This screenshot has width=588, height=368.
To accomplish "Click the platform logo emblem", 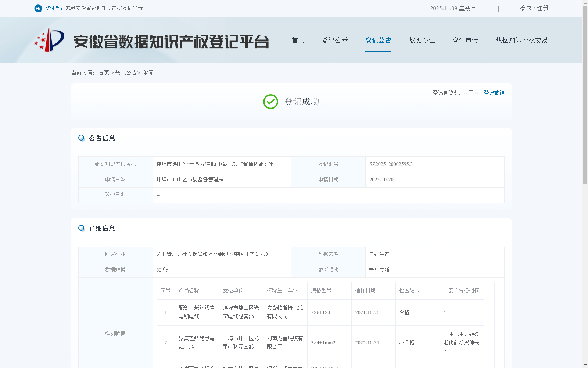I will click(x=49, y=40).
